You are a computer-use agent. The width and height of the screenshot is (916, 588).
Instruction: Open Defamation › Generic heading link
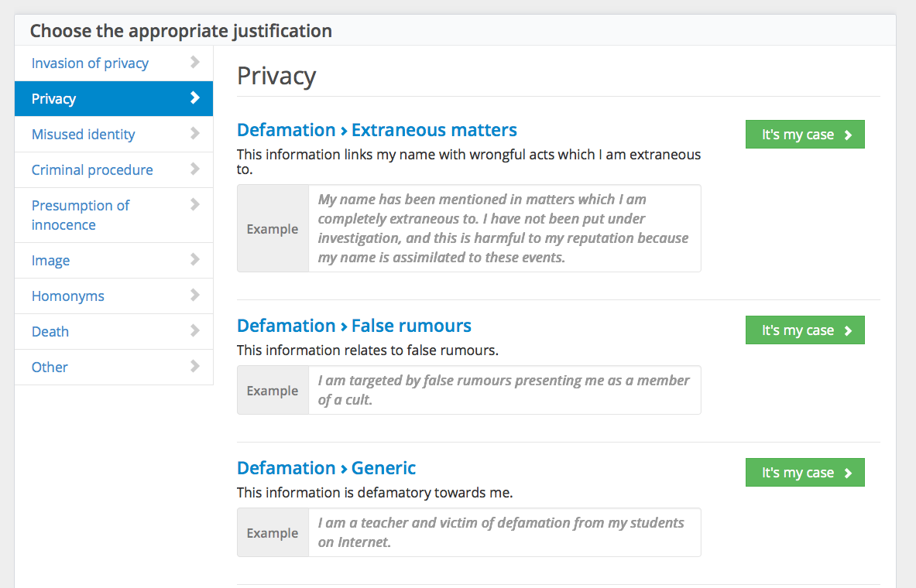point(326,467)
